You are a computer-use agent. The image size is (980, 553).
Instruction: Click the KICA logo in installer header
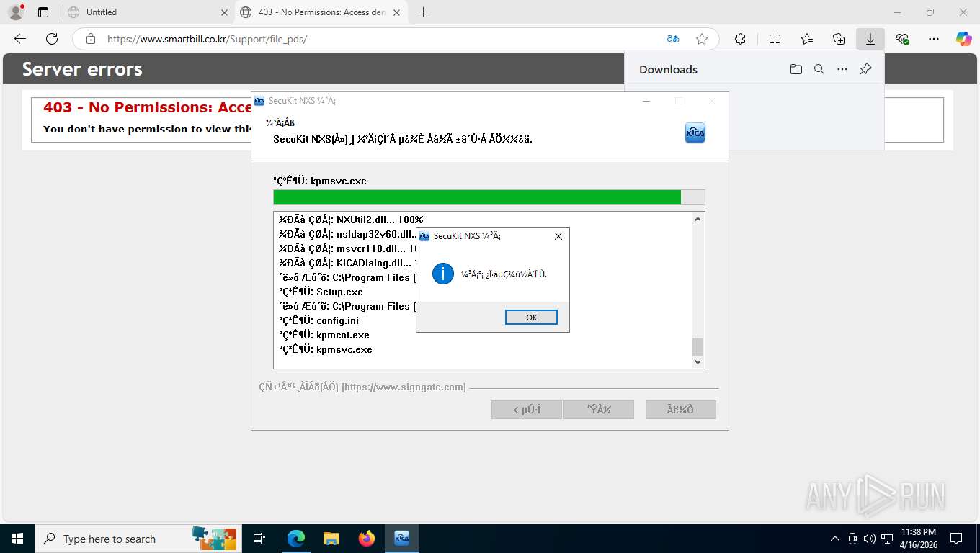point(695,133)
